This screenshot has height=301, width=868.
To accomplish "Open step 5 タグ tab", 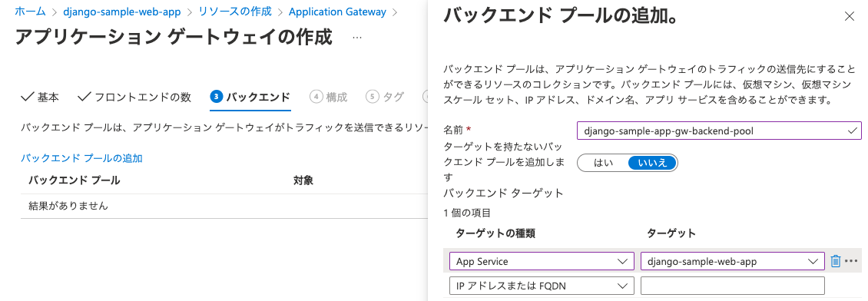I will point(386,97).
